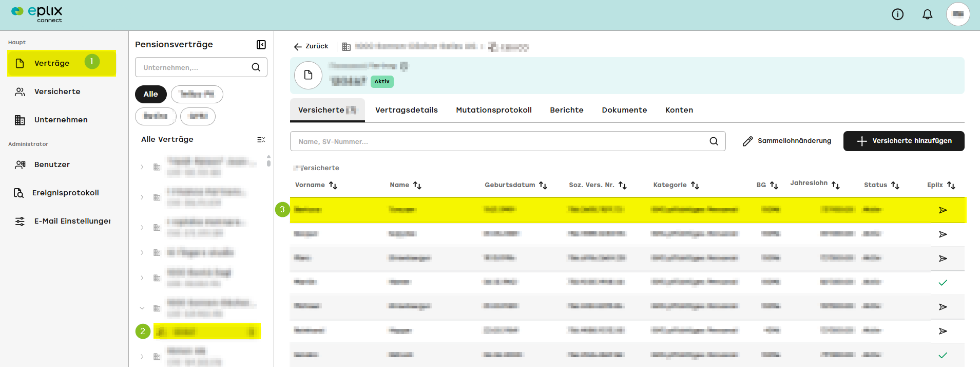Click Eplix checkmark in seventh table row
The image size is (980, 367).
pos(943,355)
